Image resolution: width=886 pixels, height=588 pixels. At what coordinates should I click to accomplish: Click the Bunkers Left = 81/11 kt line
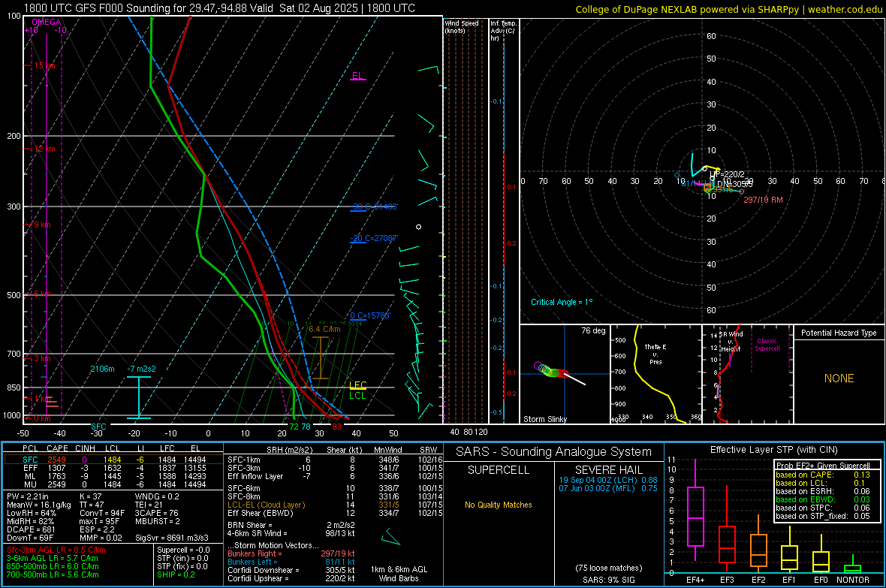coord(291,562)
